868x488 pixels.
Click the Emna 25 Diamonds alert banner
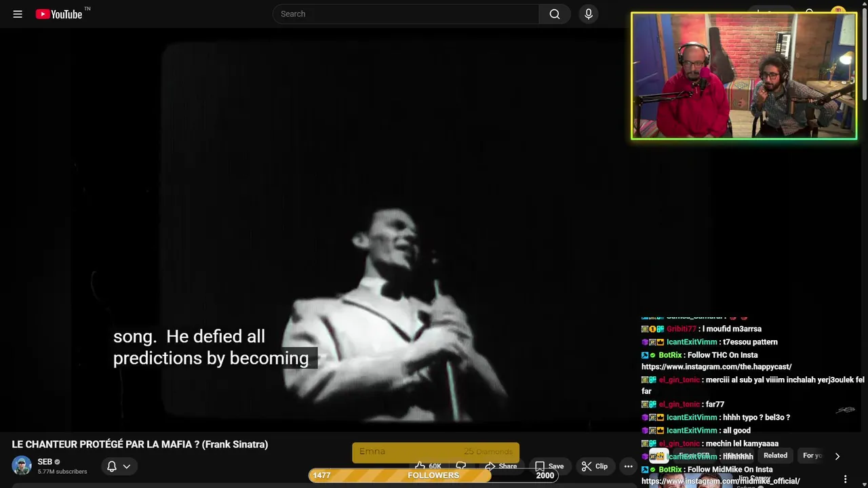click(435, 452)
